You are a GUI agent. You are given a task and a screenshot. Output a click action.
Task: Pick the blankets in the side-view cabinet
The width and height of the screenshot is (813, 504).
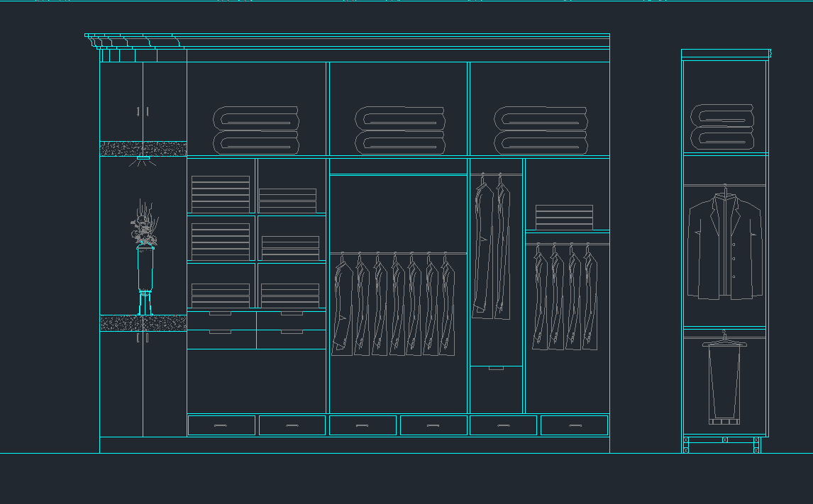[x=722, y=127]
